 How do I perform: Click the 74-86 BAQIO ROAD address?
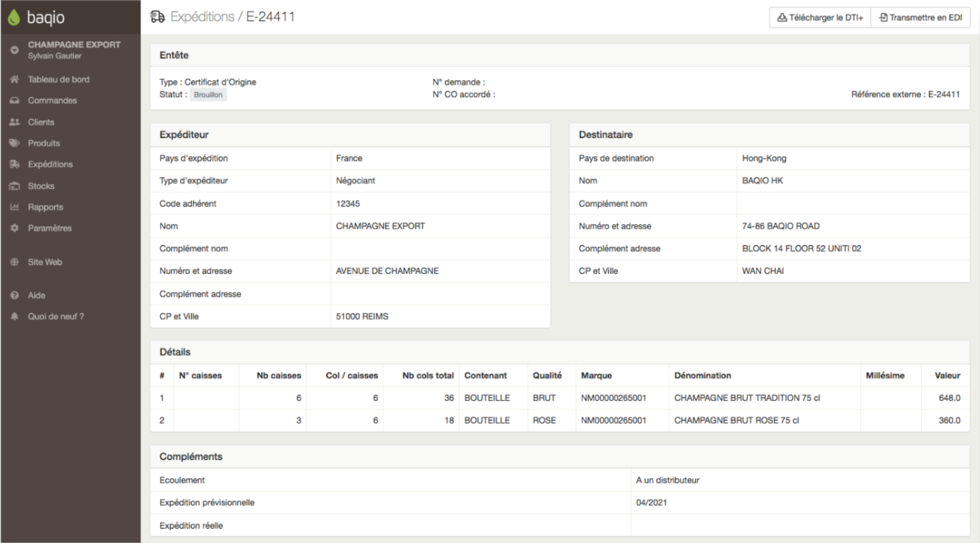pos(781,226)
